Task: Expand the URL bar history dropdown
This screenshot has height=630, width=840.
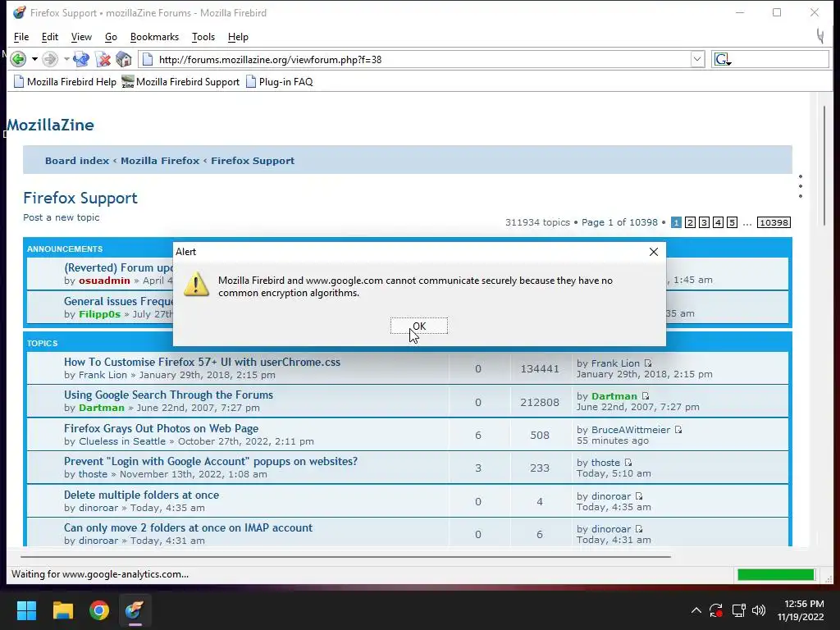Action: click(x=697, y=59)
